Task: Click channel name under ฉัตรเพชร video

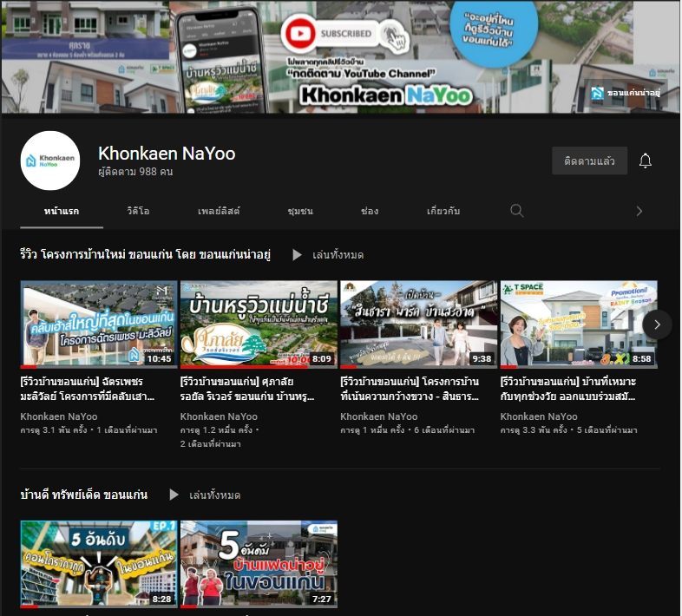Action: tap(59, 416)
